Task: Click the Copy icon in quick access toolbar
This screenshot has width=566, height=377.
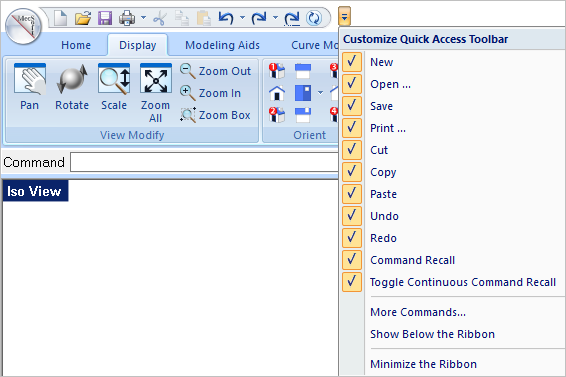Action: [182, 18]
